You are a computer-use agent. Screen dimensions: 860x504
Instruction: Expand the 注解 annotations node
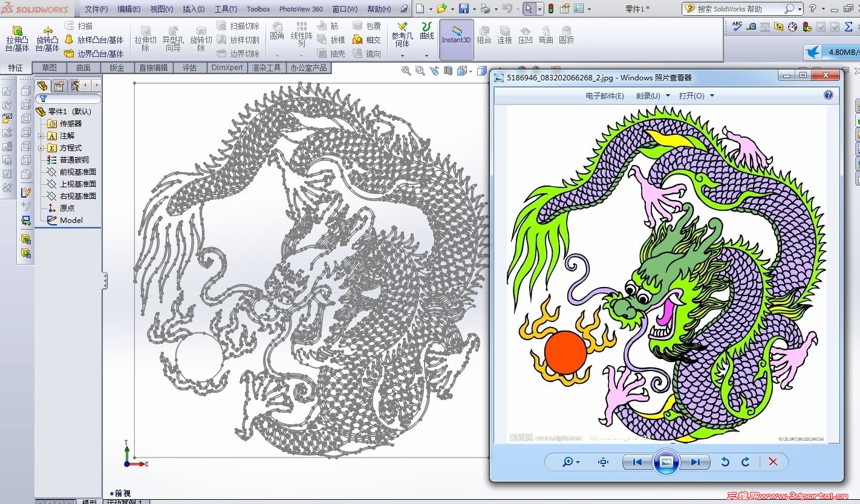pos(41,136)
